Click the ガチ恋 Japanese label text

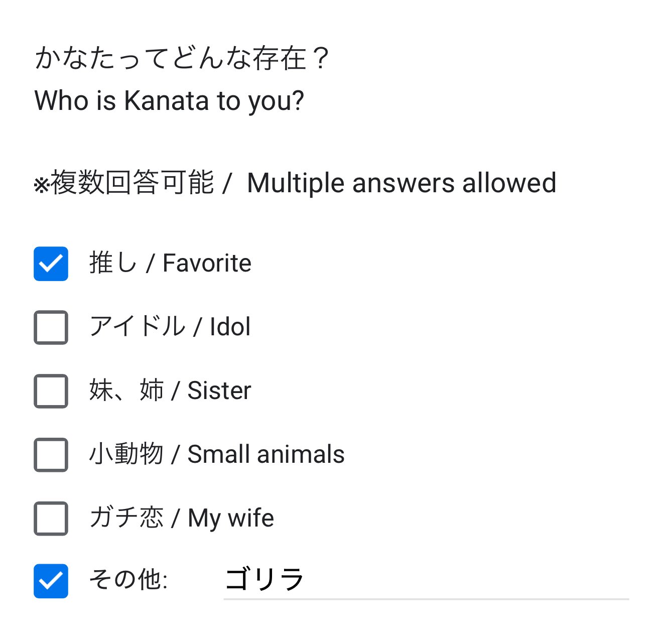[x=126, y=518]
